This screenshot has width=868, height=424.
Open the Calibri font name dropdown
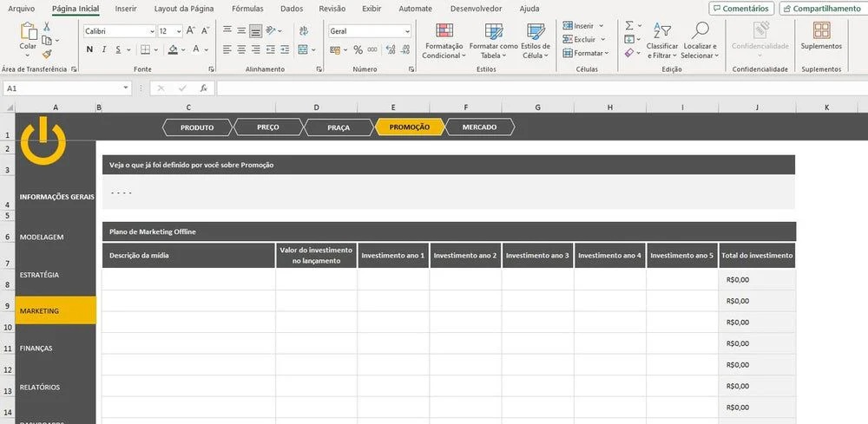click(x=150, y=31)
